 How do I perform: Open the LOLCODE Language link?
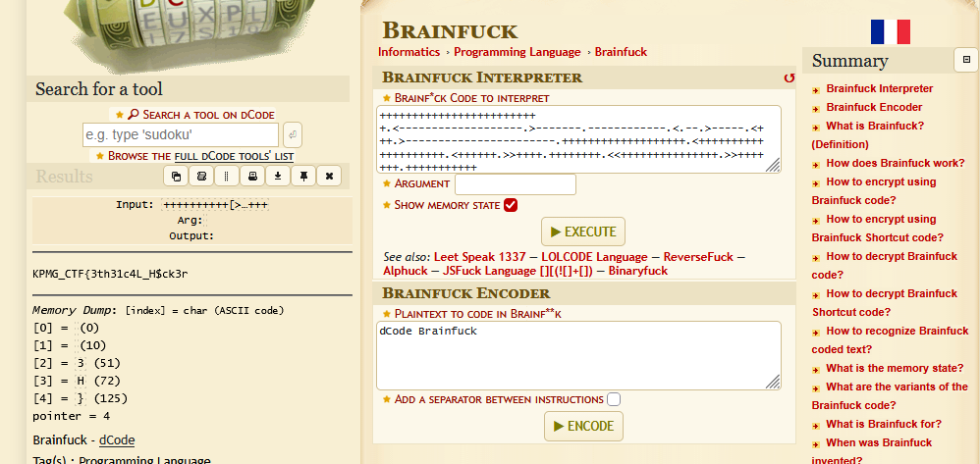594,257
